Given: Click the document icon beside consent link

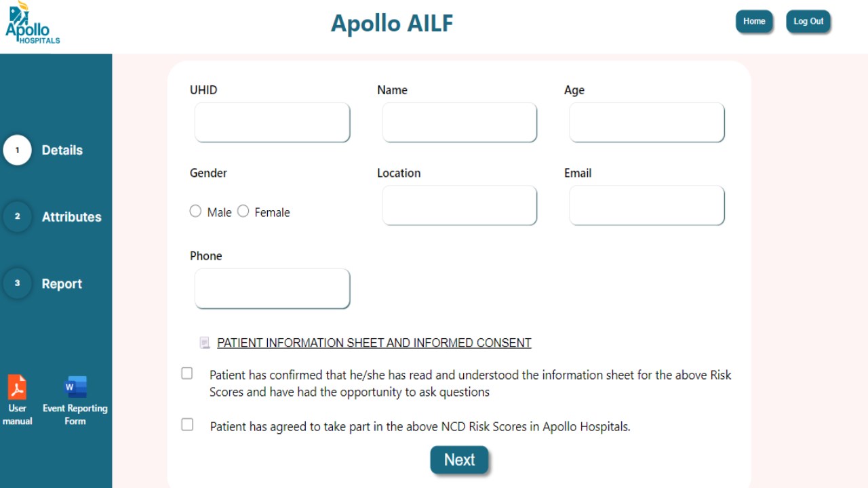Looking at the screenshot, I should [x=205, y=343].
